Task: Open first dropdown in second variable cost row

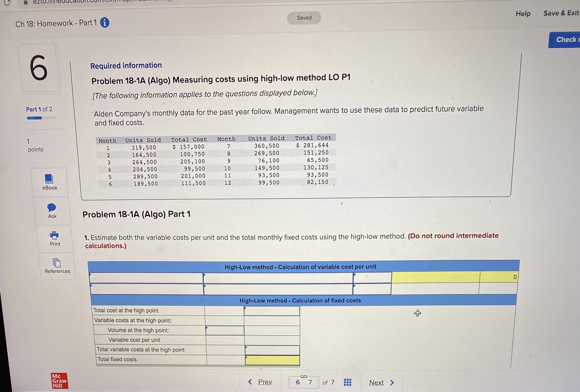Action: tap(147, 289)
